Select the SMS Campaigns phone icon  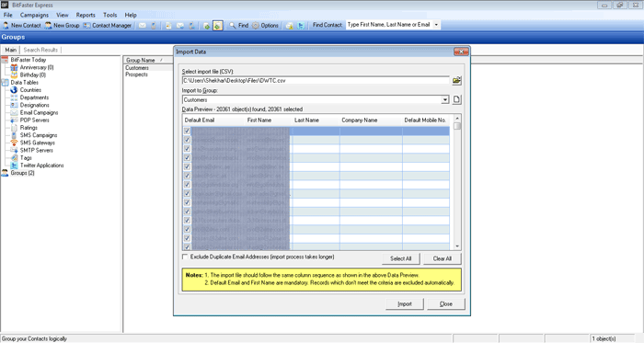[14, 135]
